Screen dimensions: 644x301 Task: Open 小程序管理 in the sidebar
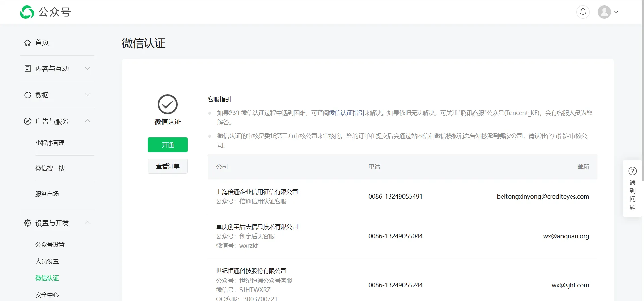click(50, 143)
